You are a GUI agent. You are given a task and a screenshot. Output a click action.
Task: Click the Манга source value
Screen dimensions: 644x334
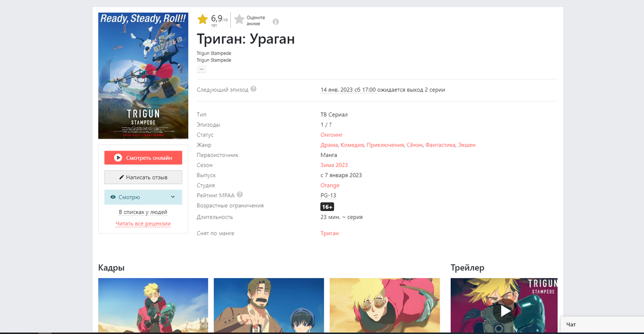point(329,155)
